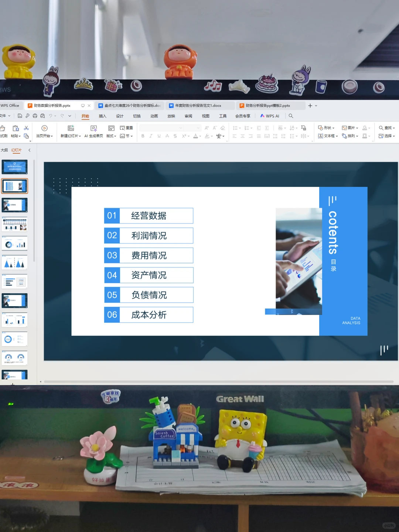This screenshot has width=399, height=532.
Task: Toggle justify text alignment
Action: 259,136
